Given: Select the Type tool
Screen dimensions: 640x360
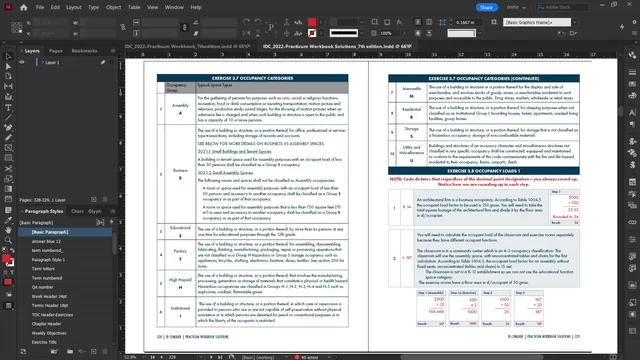Looking at the screenshot, I should coord(8,108).
